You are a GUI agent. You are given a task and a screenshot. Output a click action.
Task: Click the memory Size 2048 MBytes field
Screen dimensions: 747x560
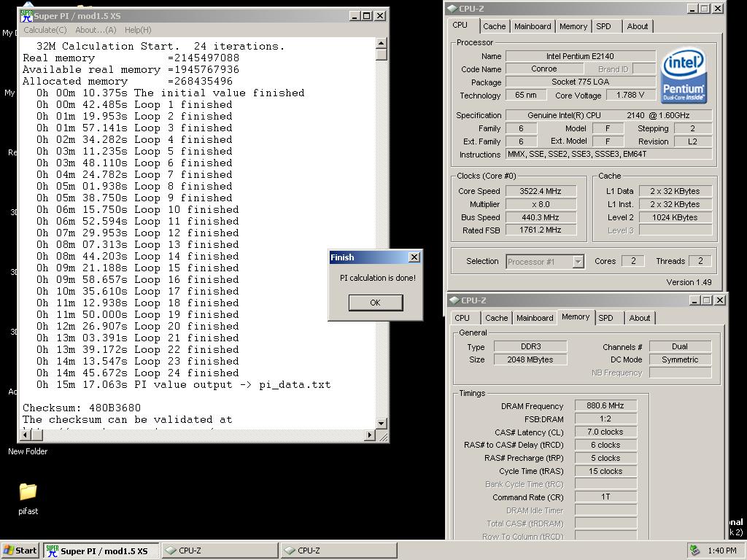(x=530, y=359)
